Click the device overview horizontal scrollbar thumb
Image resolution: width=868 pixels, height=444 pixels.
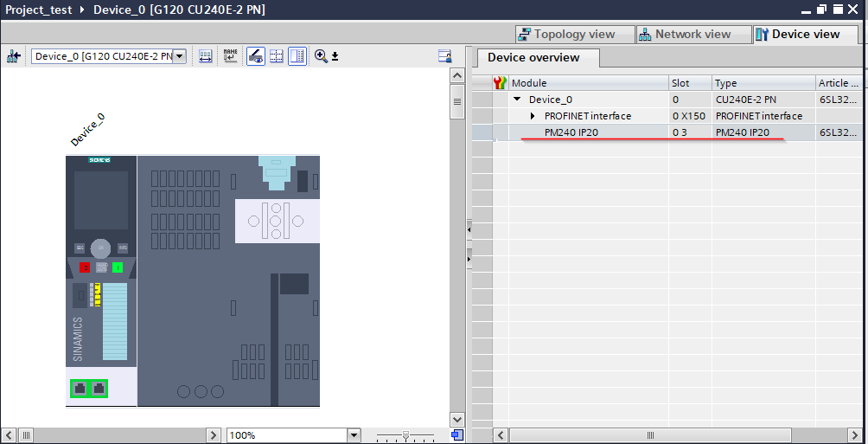pyautogui.click(x=651, y=435)
